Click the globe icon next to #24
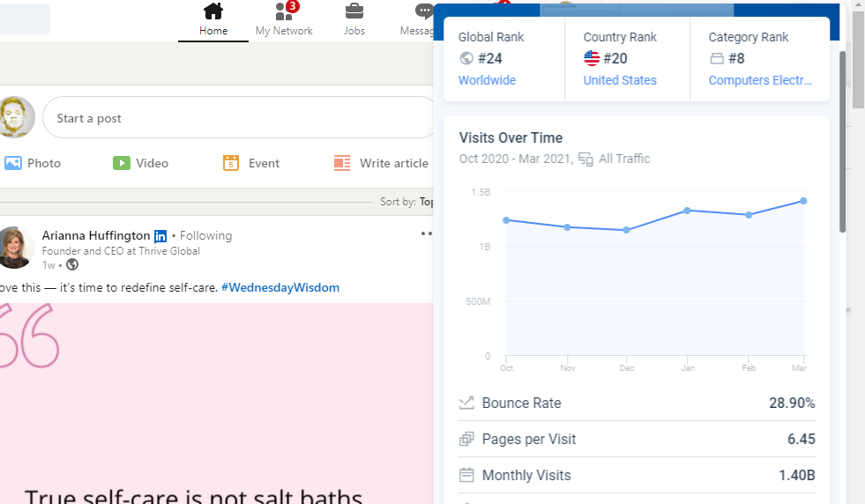865x504 pixels. click(466, 58)
